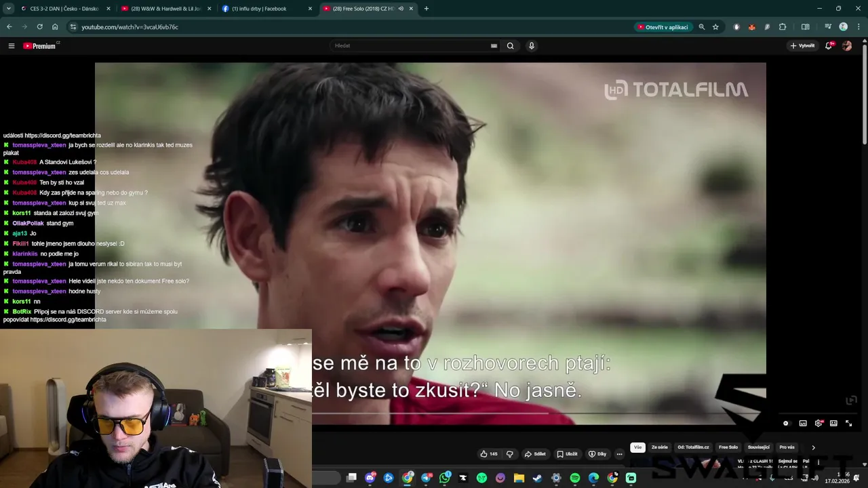Viewport: 868px width, 488px height.
Task: Click the Sdílet share button
Action: [535, 454]
